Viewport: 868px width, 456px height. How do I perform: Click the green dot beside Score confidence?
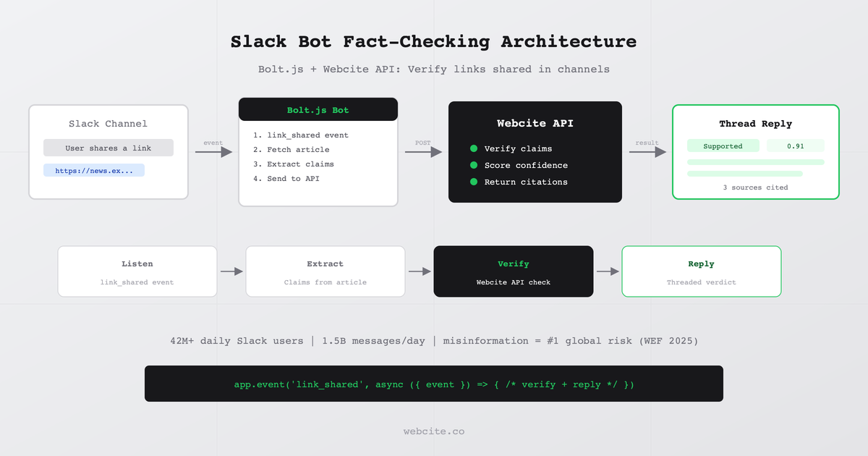474,165
